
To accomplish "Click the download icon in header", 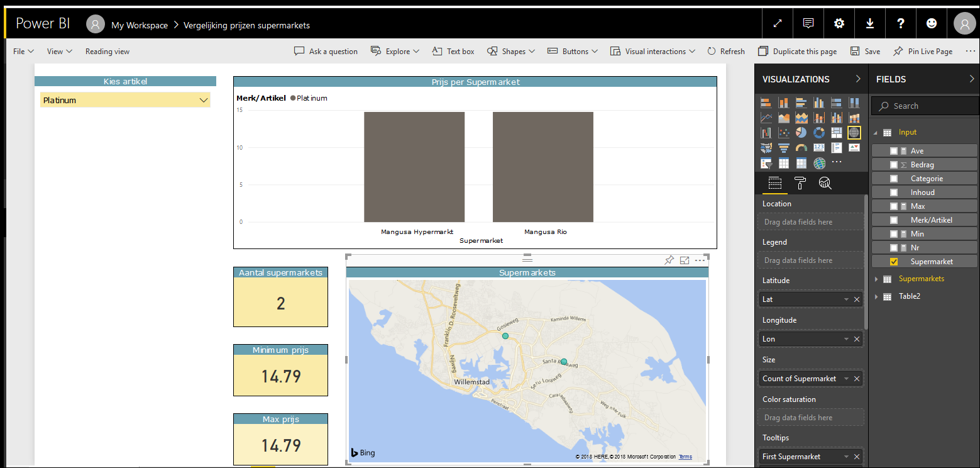I will [870, 24].
